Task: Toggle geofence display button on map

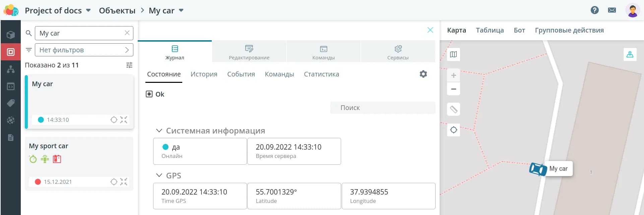Action: click(x=630, y=54)
